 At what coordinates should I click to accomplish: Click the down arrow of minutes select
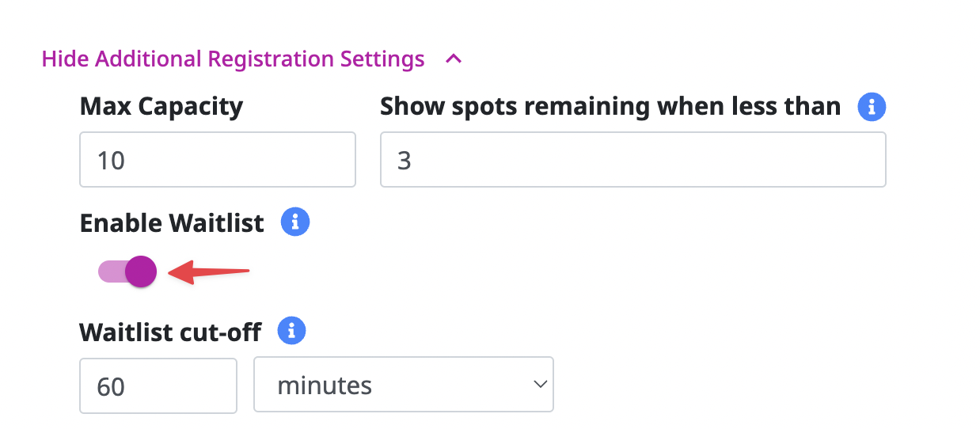[541, 385]
